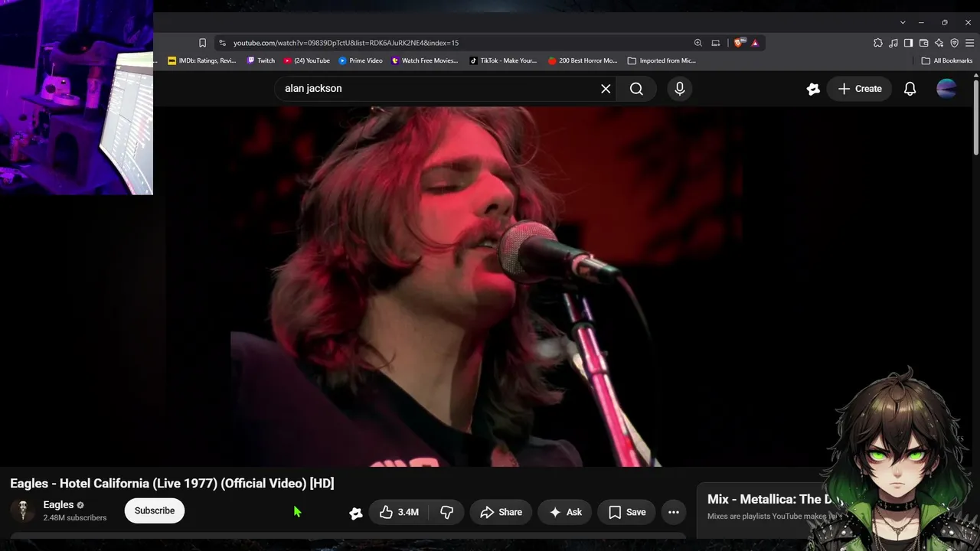The height and width of the screenshot is (551, 980).
Task: Open Watch Free Movies bookmark
Action: click(425, 60)
